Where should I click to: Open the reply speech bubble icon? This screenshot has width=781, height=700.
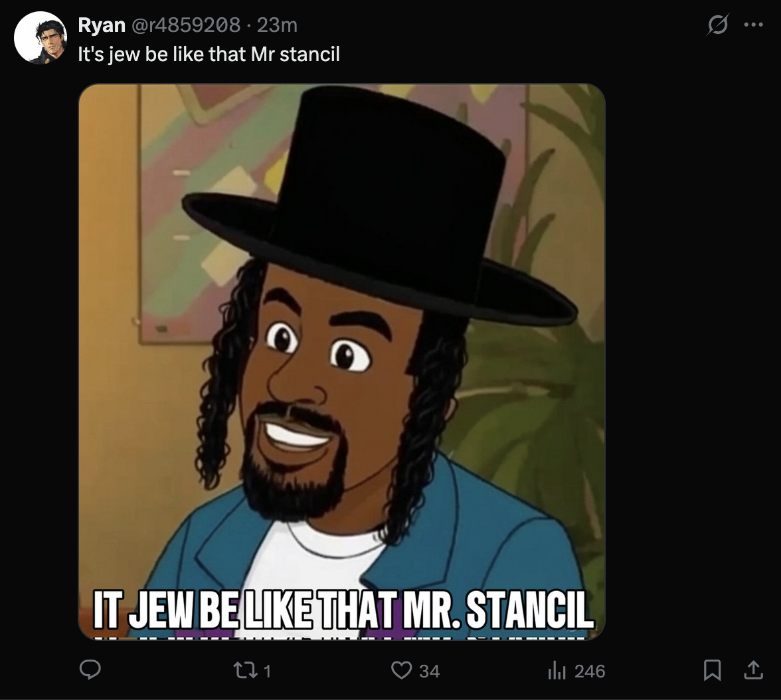(90, 670)
